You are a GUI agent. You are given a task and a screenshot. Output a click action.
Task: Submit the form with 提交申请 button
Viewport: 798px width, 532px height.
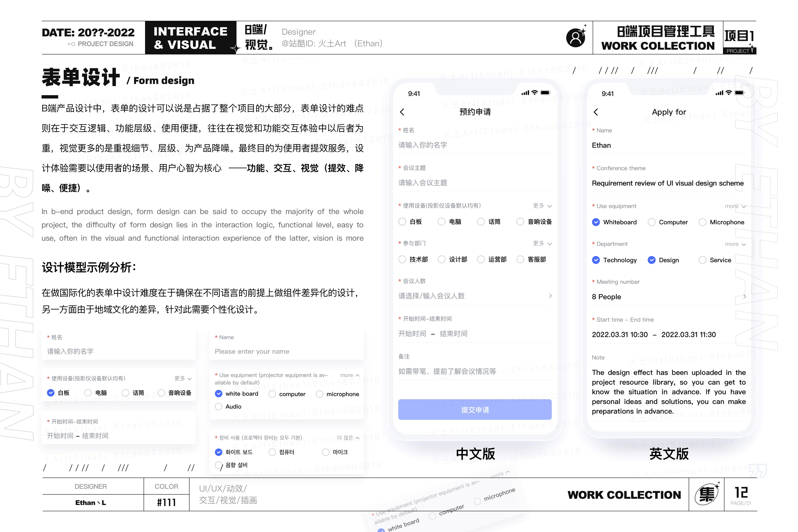pyautogui.click(x=475, y=410)
